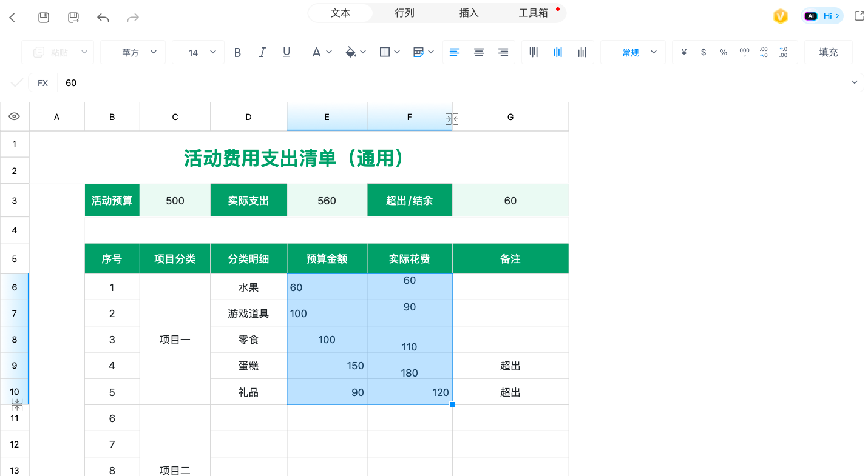Image resolution: width=868 pixels, height=476 pixels.
Task: Set vertical alignment to middle
Action: point(558,53)
